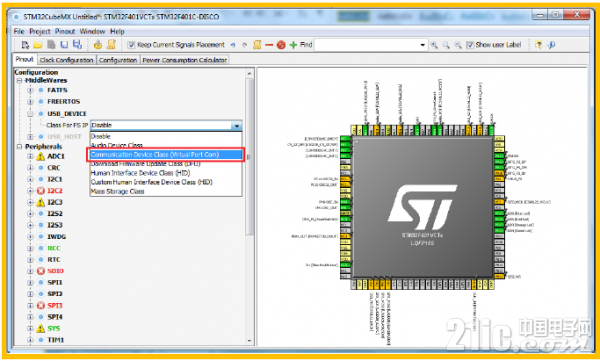Click the New Project toolbar icon

(x=25, y=45)
